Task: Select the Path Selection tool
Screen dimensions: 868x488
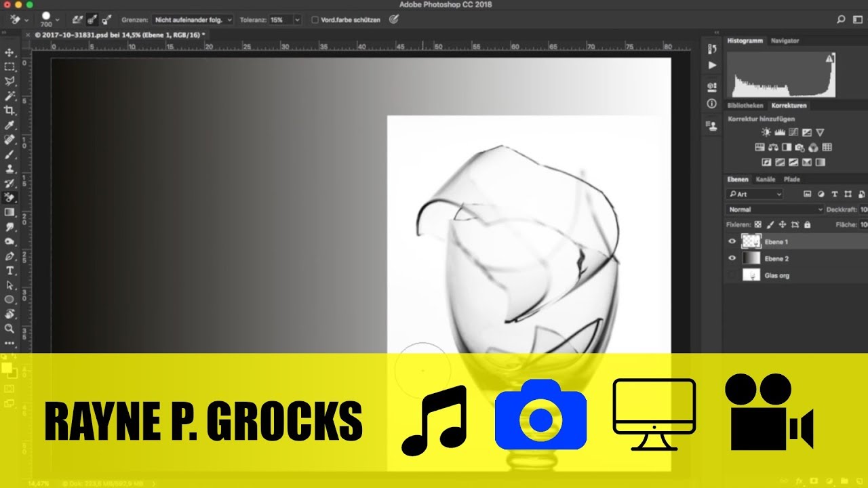Action: [x=9, y=285]
